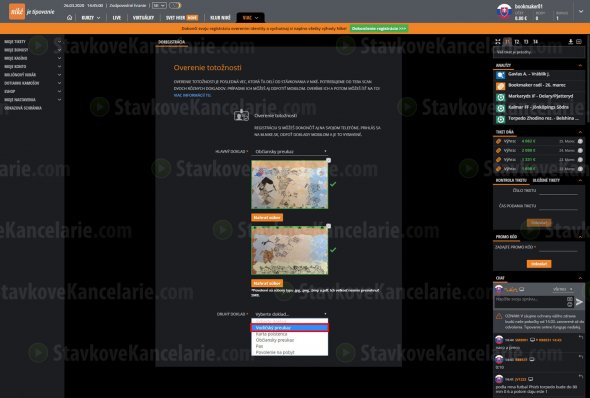Open the fullscreen betslip icon
The image size is (590, 398).
[x=498, y=42]
